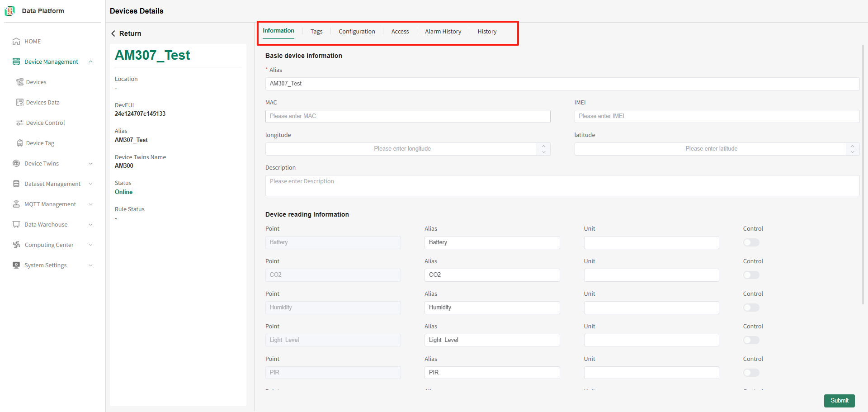Click the MAC input field
868x412 pixels.
tap(408, 116)
